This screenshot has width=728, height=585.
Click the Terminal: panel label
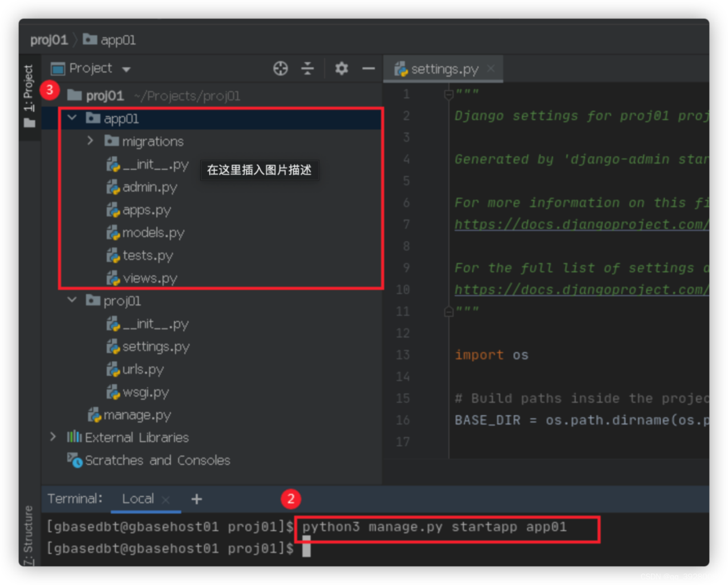[75, 498]
